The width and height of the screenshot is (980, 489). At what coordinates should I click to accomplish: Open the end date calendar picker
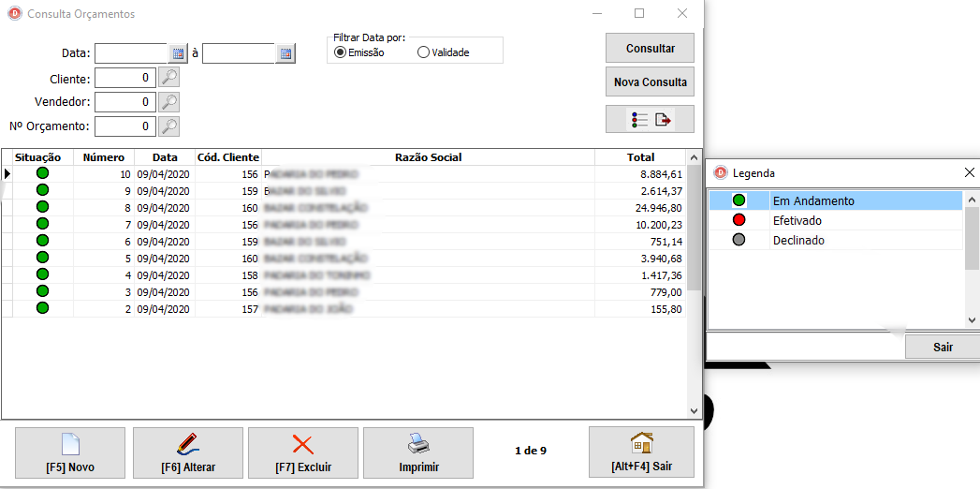285,53
